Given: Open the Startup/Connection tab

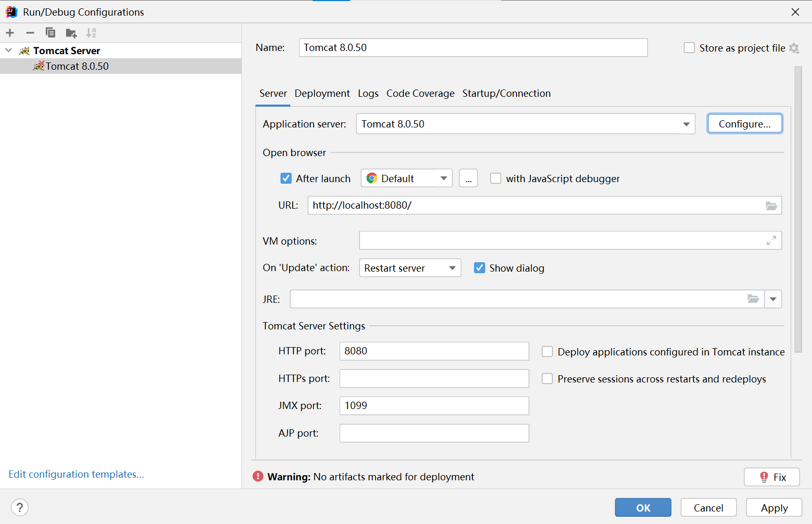Looking at the screenshot, I should point(506,94).
